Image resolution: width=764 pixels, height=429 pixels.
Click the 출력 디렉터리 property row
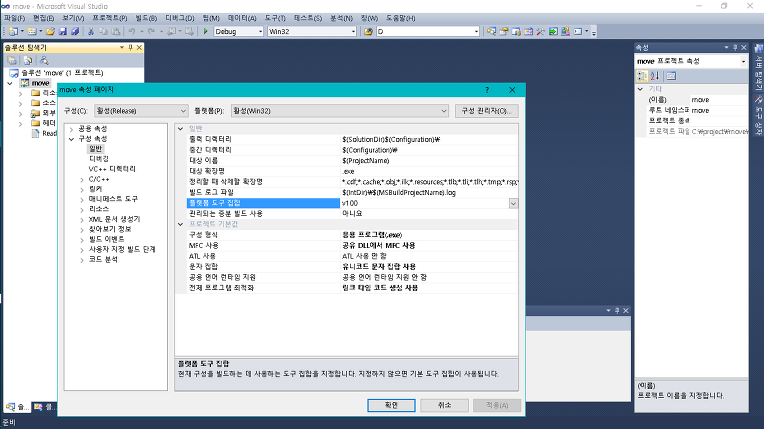pos(352,139)
